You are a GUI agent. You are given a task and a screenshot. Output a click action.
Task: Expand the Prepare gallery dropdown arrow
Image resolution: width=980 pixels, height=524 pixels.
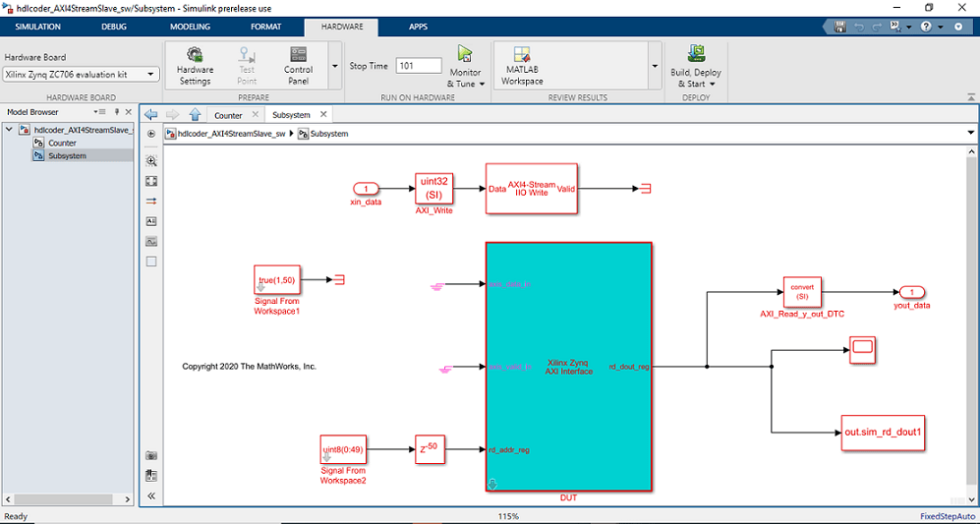334,66
